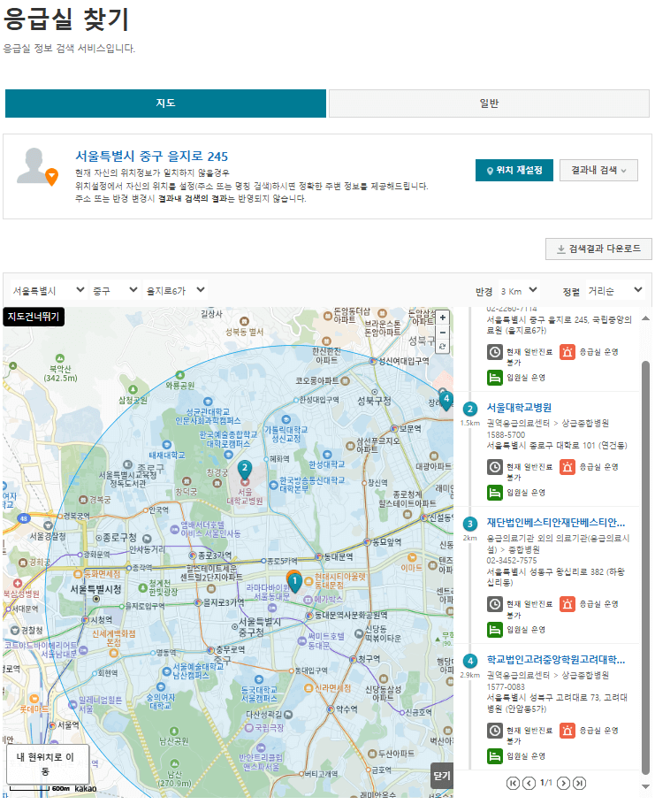Click address 서울특별시 종로구 대학로 101
Screen dimensions: 655x812
pos(557,445)
